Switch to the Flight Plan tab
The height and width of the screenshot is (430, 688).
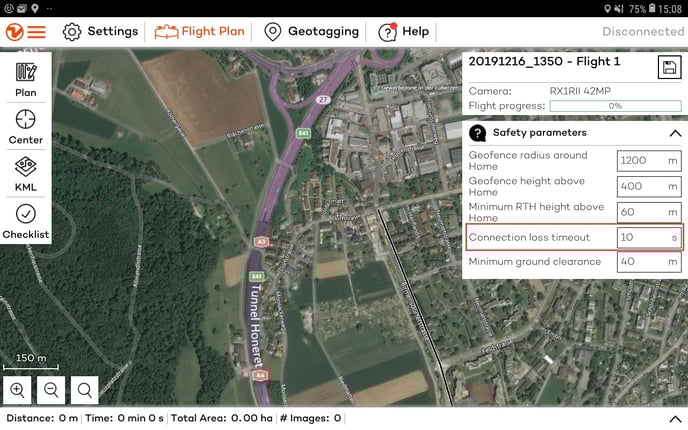(x=200, y=31)
